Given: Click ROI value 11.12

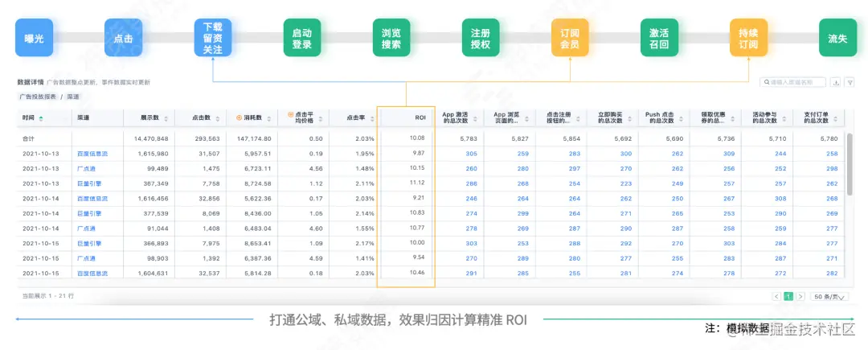Looking at the screenshot, I should pos(417,183).
